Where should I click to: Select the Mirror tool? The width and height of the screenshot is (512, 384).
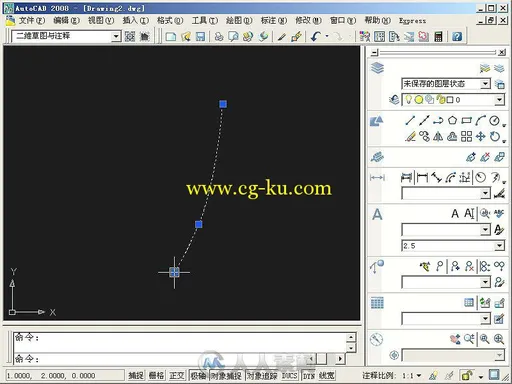(x=438, y=136)
